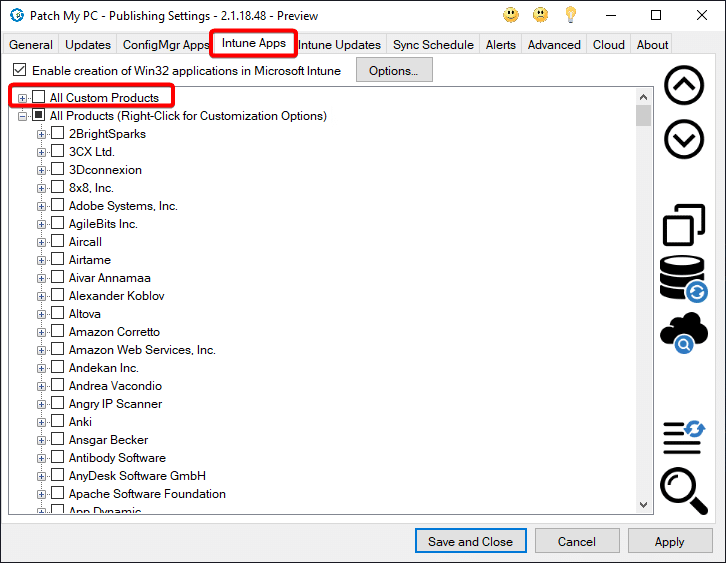
Task: Select the AnyDesk Software GmbH tree item
Action: (137, 476)
